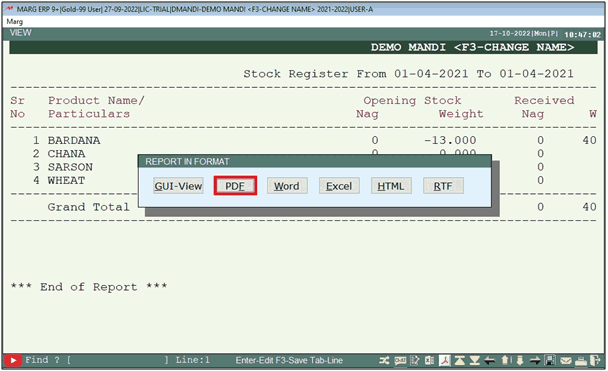Click the right arrow navigation icon
608x371 pixels.
click(535, 361)
